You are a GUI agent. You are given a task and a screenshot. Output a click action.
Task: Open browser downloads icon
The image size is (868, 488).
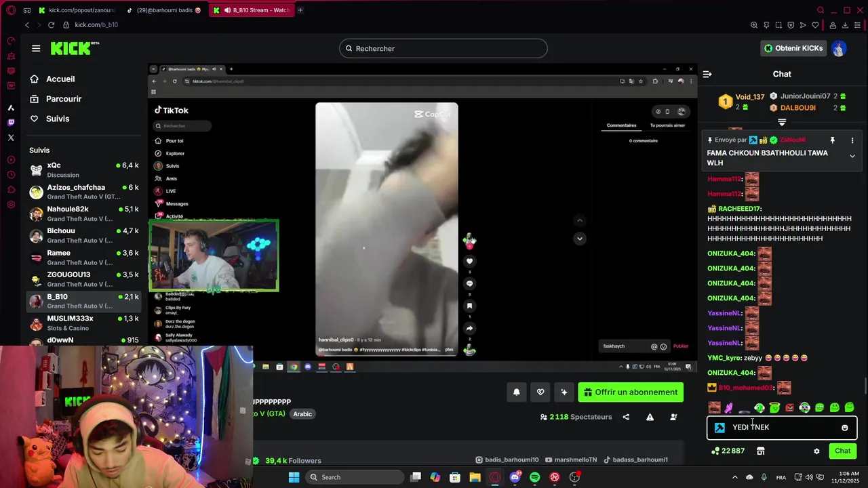tap(845, 25)
